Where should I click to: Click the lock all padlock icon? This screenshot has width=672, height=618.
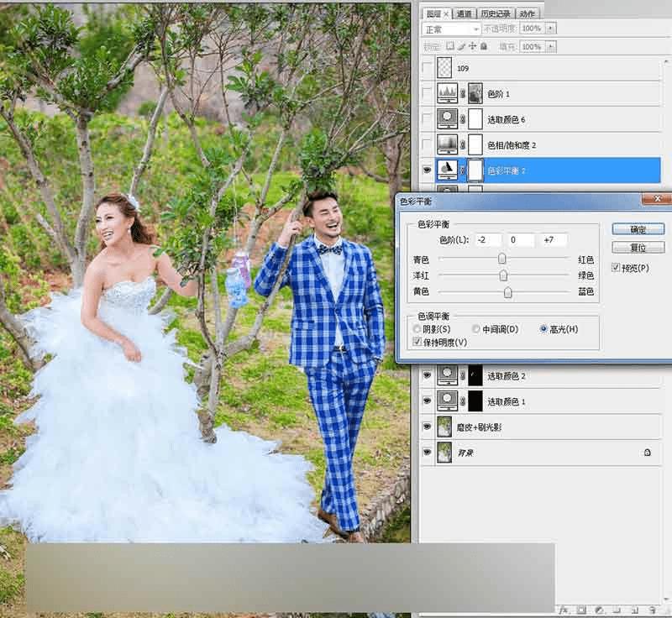(x=484, y=46)
